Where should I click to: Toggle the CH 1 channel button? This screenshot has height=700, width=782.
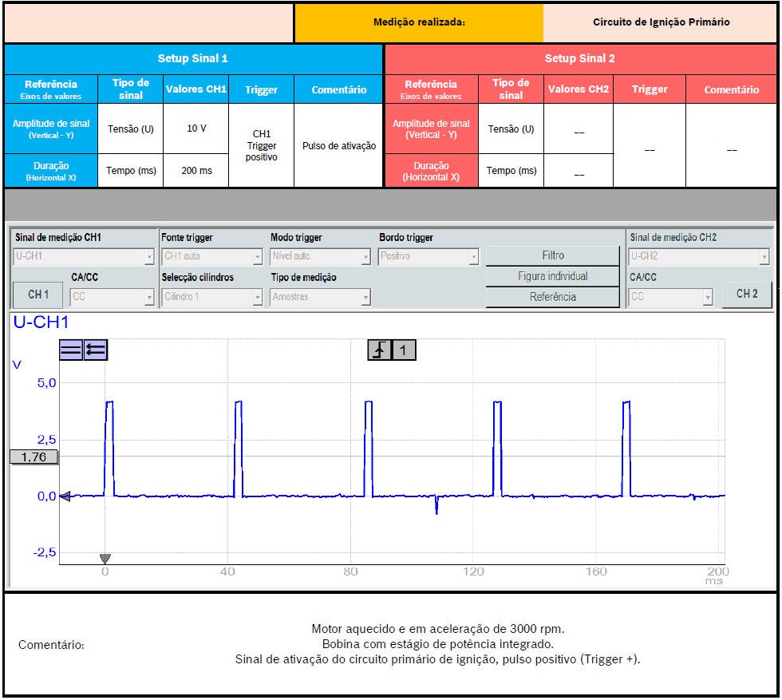click(x=38, y=295)
